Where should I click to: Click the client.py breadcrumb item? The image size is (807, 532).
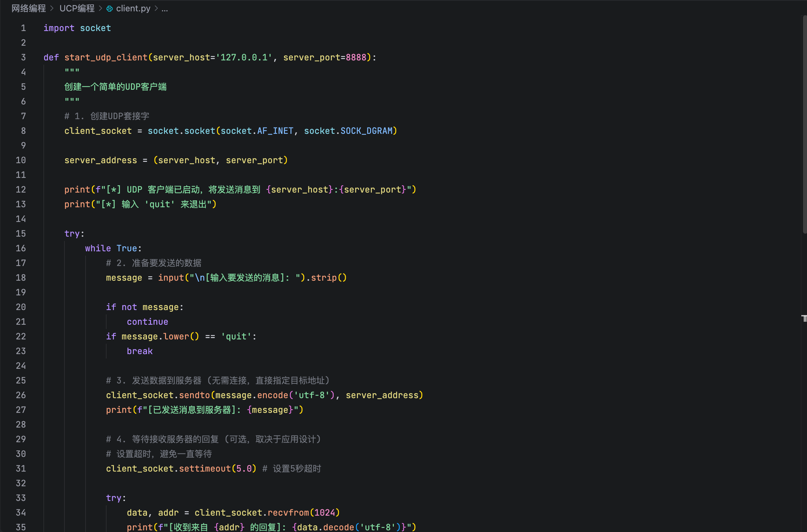click(133, 8)
